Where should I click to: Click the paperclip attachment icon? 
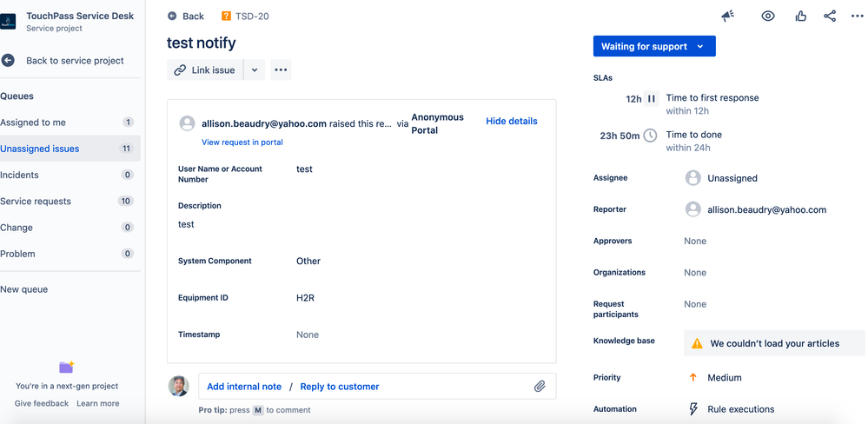(540, 387)
